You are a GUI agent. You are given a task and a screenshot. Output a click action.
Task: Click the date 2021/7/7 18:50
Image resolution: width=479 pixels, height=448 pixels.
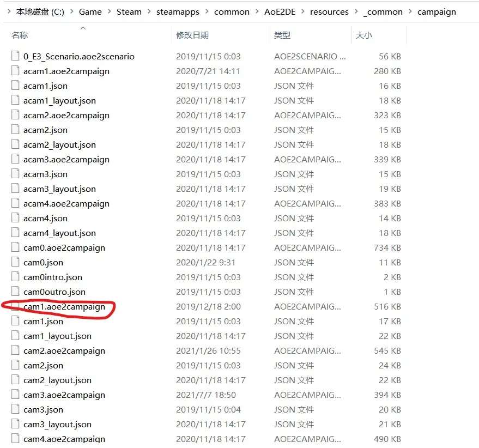tap(206, 395)
